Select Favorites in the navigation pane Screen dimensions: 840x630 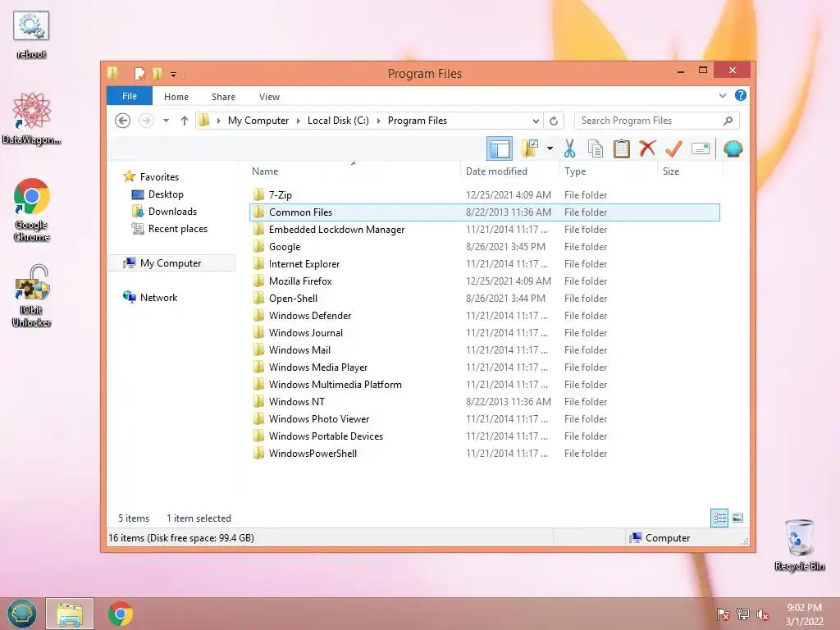point(159,177)
